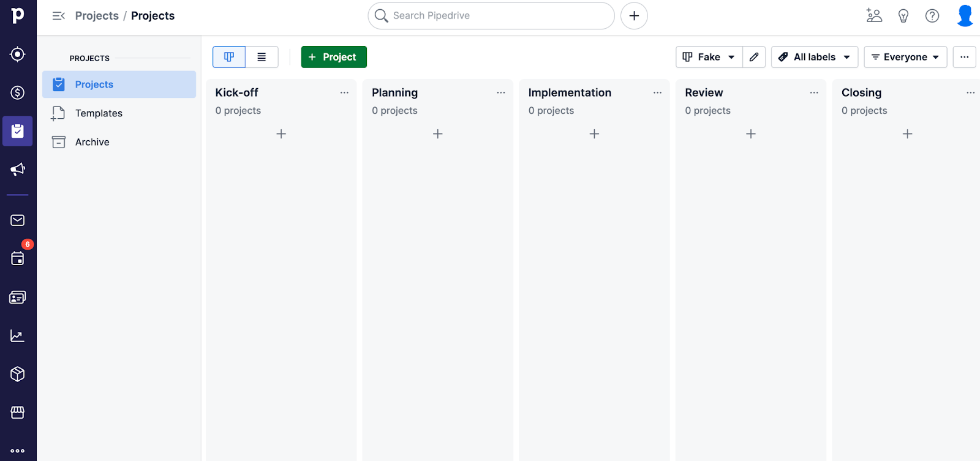This screenshot has height=461, width=980.
Task: Open Activities calendar icon with badge
Action: 18,258
